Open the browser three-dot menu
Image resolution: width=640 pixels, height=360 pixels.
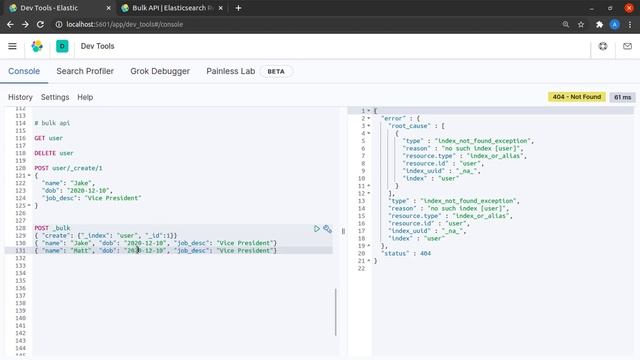(x=630, y=24)
